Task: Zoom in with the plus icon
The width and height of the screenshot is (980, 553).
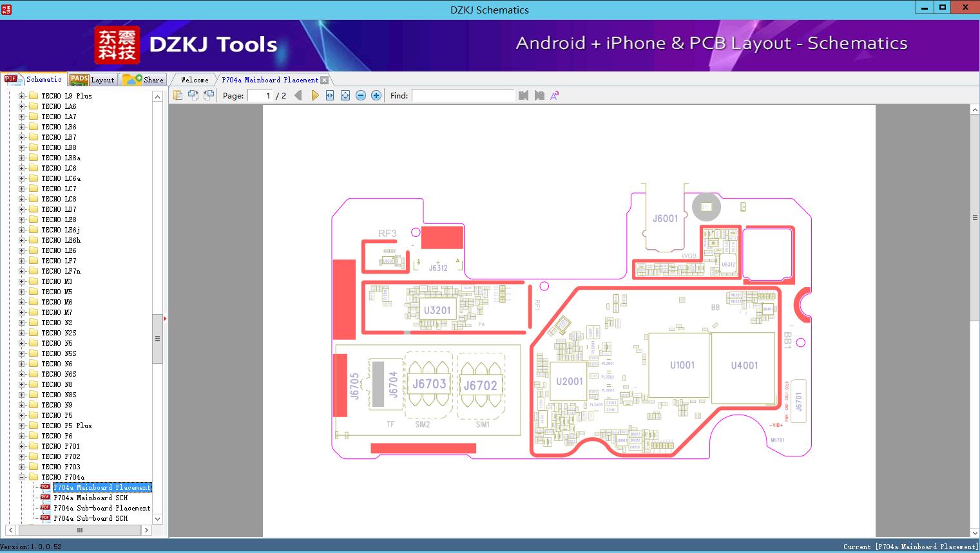Action: pyautogui.click(x=376, y=95)
